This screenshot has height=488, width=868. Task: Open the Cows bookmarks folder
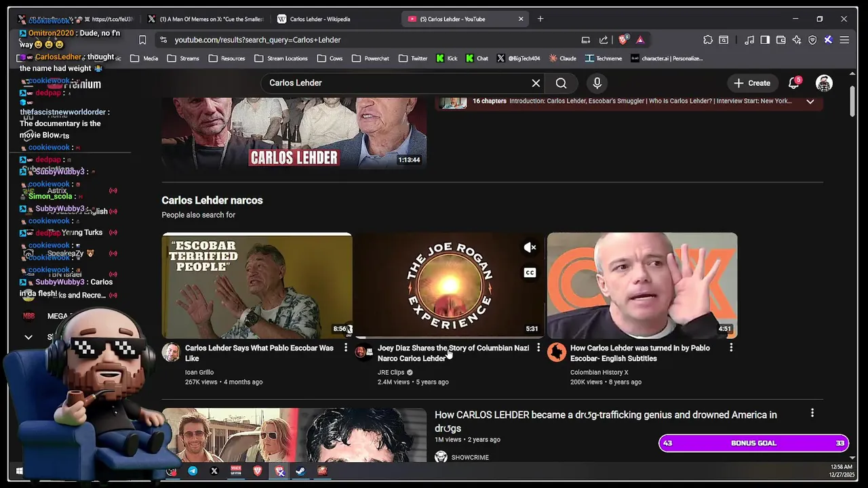point(330,58)
